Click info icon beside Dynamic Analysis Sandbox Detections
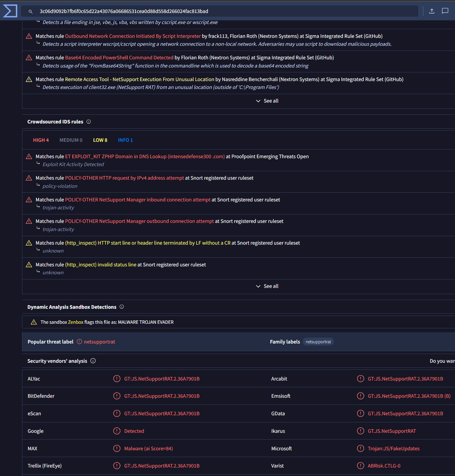This screenshot has width=455, height=476. point(122,307)
